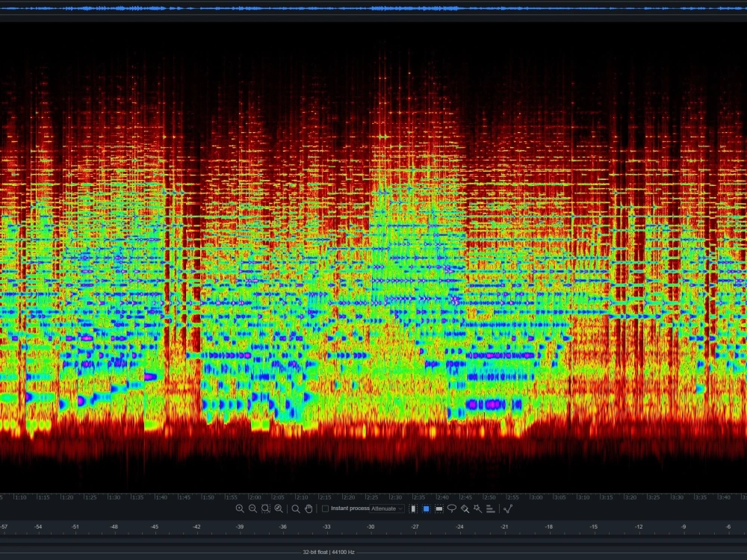Viewport: 747px width, 560px height.
Task: Click the -30 dB meter scale label
Action: tap(371, 526)
